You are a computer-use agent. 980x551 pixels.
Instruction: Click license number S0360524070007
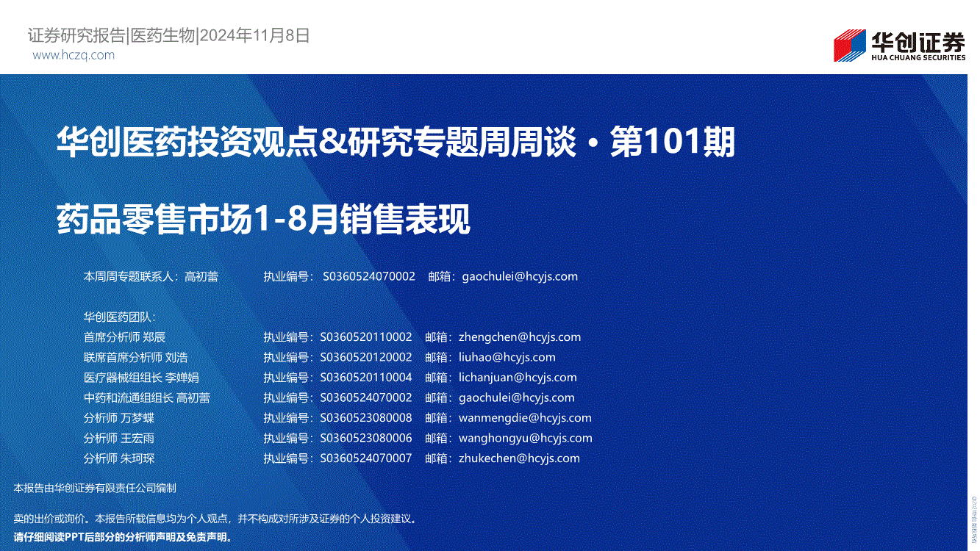(x=366, y=458)
